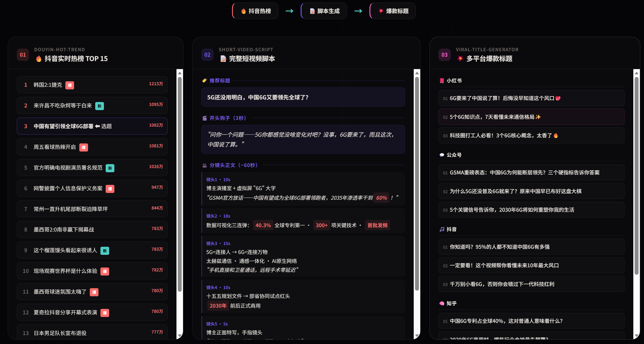Click title 你知道吗？95%的人都不知道中国6G有多强

point(532,247)
